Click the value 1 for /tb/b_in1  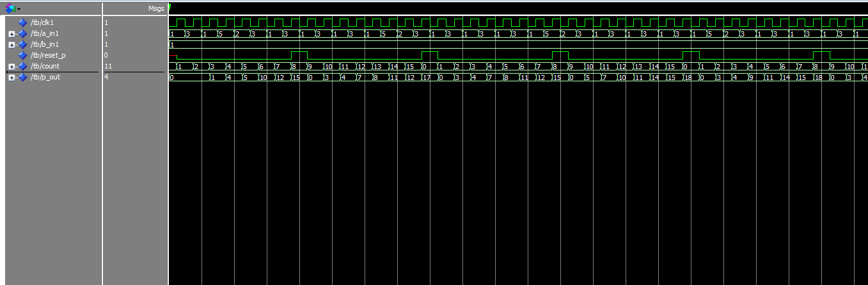pos(106,44)
